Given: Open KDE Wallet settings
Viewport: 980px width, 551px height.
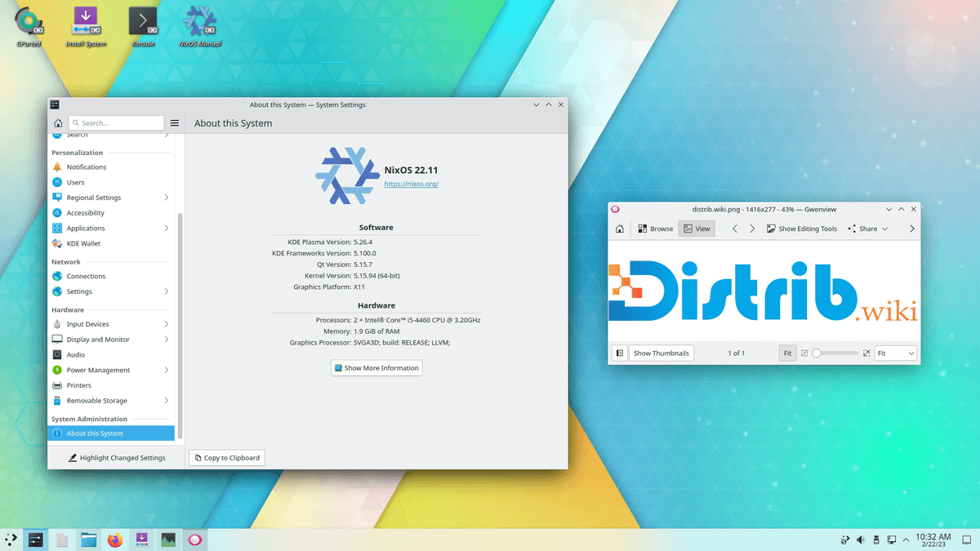Looking at the screenshot, I should pos(111,243).
